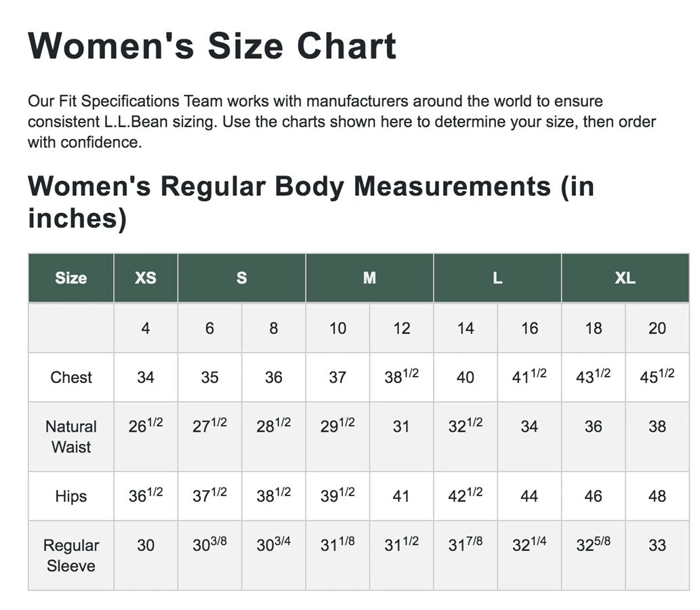This screenshot has height=610, width=700.
Task: Click the XS column header
Action: [146, 278]
